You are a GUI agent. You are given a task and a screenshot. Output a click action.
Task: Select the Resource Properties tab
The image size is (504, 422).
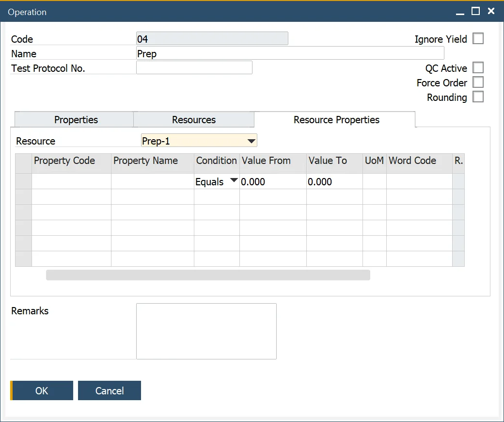coord(336,119)
